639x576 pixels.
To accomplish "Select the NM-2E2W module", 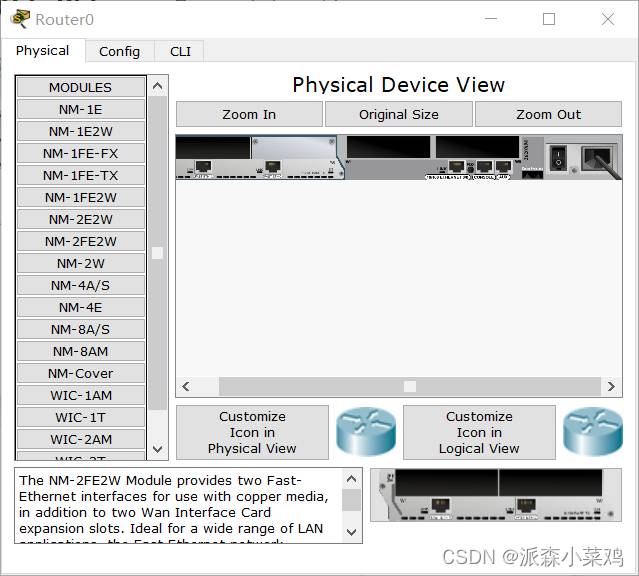I will point(81,219).
